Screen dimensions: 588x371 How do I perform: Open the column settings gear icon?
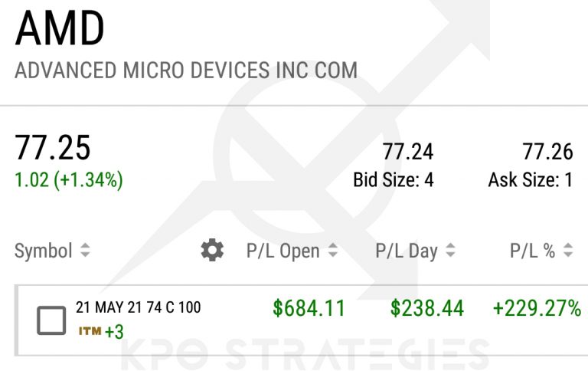[x=212, y=250]
